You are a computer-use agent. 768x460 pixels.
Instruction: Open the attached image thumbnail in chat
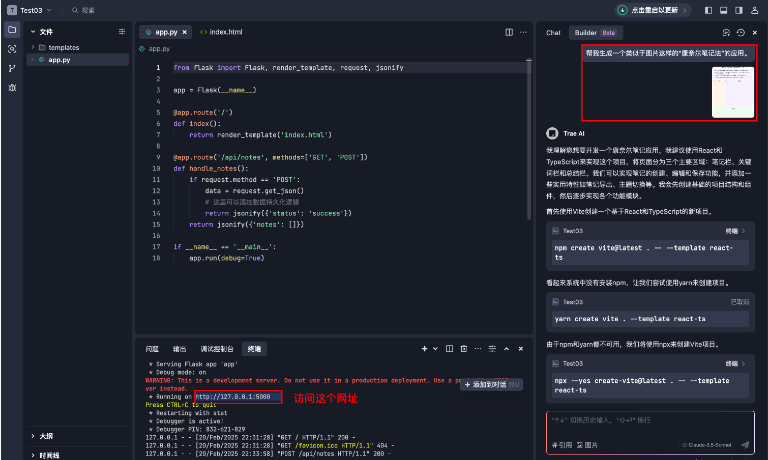[732, 91]
